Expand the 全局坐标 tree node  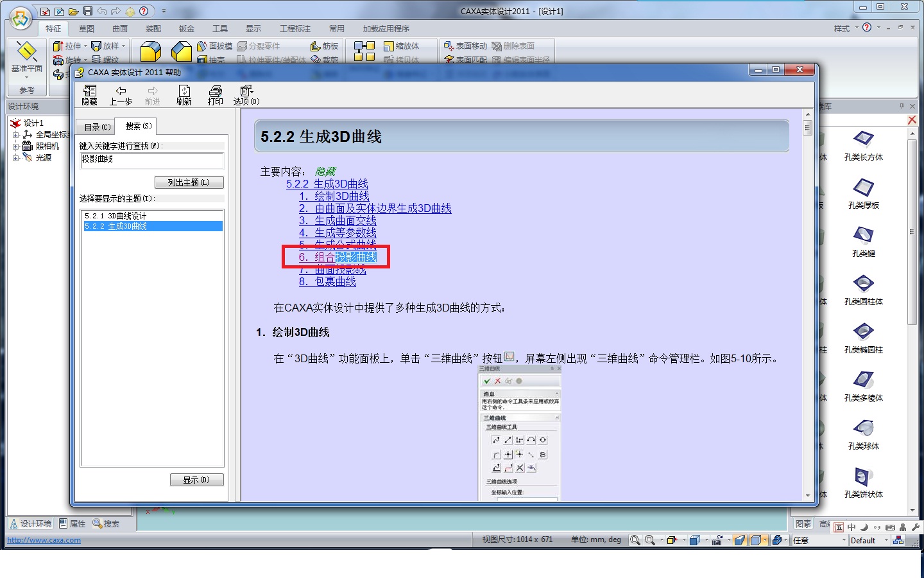point(15,135)
